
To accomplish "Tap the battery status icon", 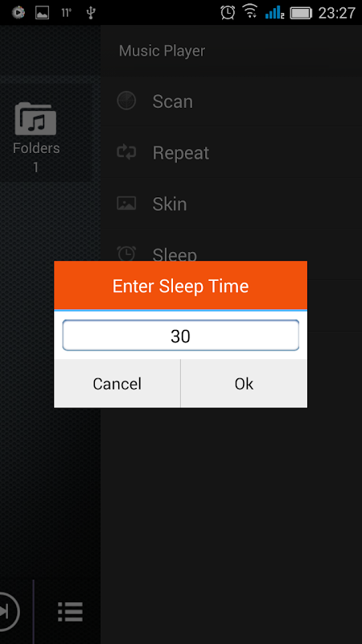I will (x=301, y=13).
